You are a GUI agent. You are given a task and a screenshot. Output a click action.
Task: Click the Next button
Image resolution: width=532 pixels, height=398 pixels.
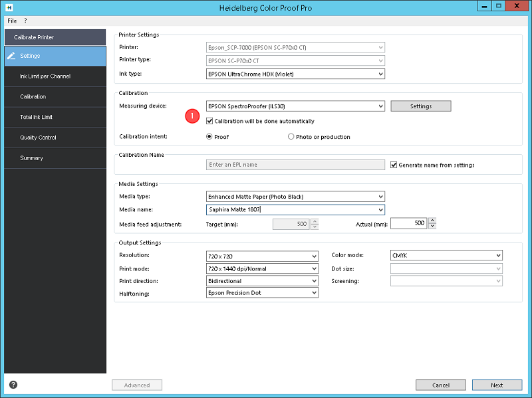(x=497, y=385)
